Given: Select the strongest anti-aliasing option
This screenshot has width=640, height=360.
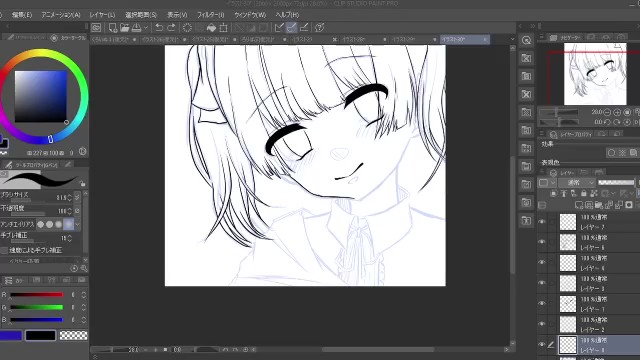Looking at the screenshot, I should [x=68, y=224].
